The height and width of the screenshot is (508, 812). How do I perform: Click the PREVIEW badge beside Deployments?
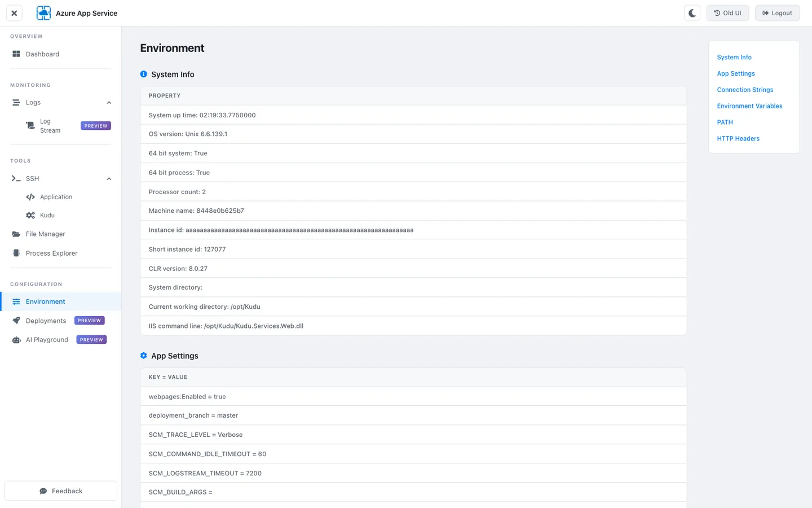pyautogui.click(x=89, y=321)
